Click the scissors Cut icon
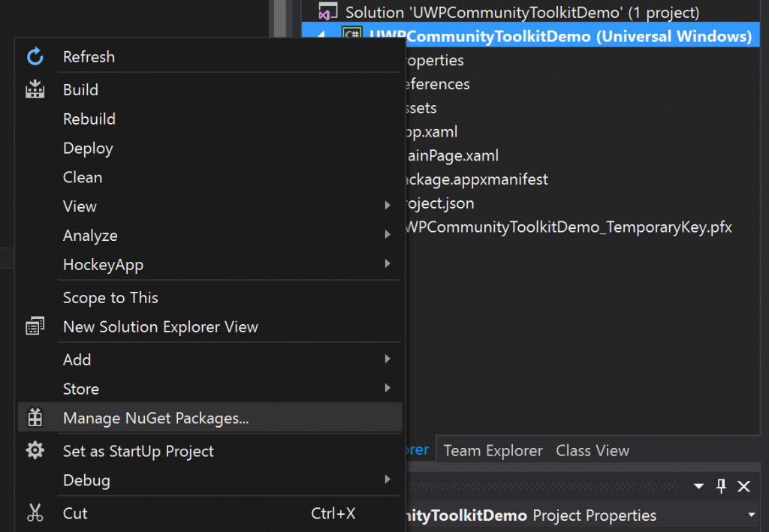Viewport: 769px width, 532px height. click(x=35, y=512)
